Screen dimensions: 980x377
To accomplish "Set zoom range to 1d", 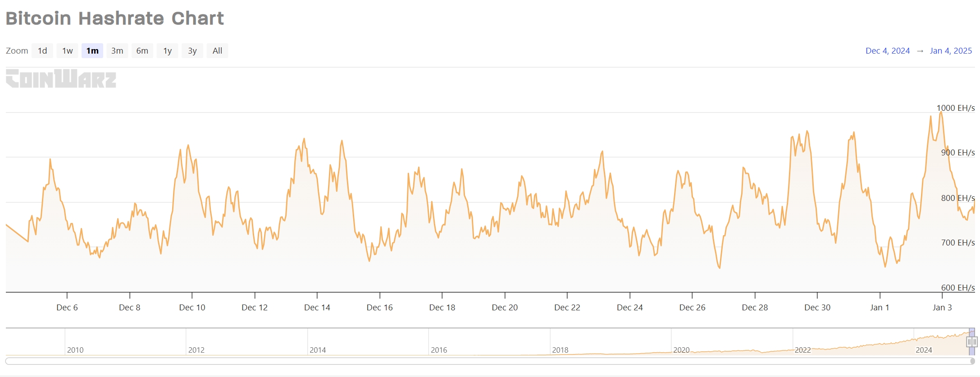I will point(42,51).
